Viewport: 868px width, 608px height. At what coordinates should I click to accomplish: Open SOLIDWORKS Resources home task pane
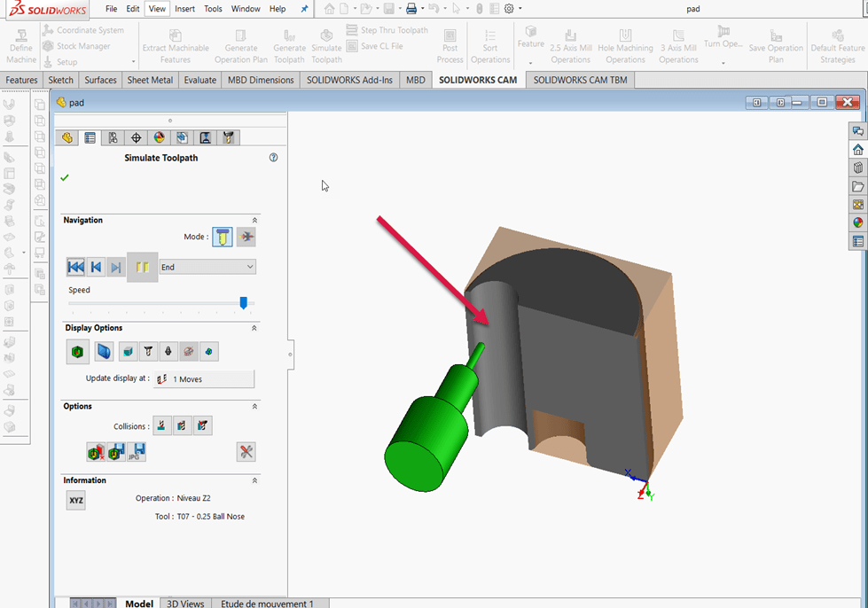pos(858,150)
